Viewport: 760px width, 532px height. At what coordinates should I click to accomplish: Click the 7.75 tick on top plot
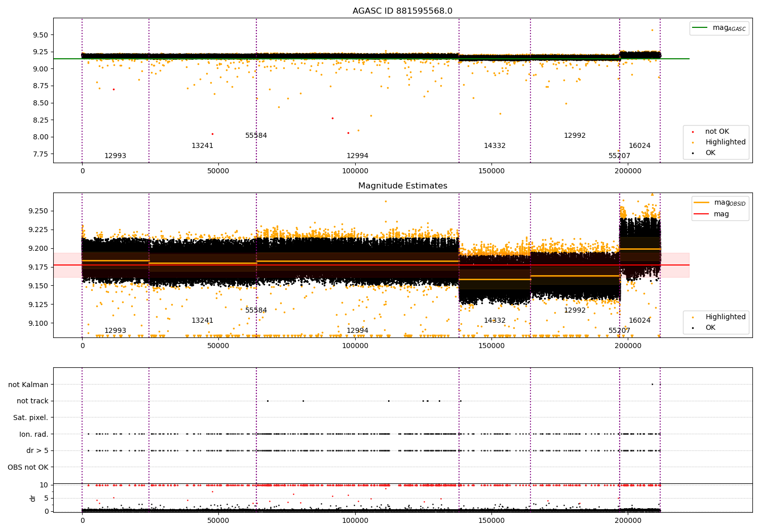tap(40, 154)
